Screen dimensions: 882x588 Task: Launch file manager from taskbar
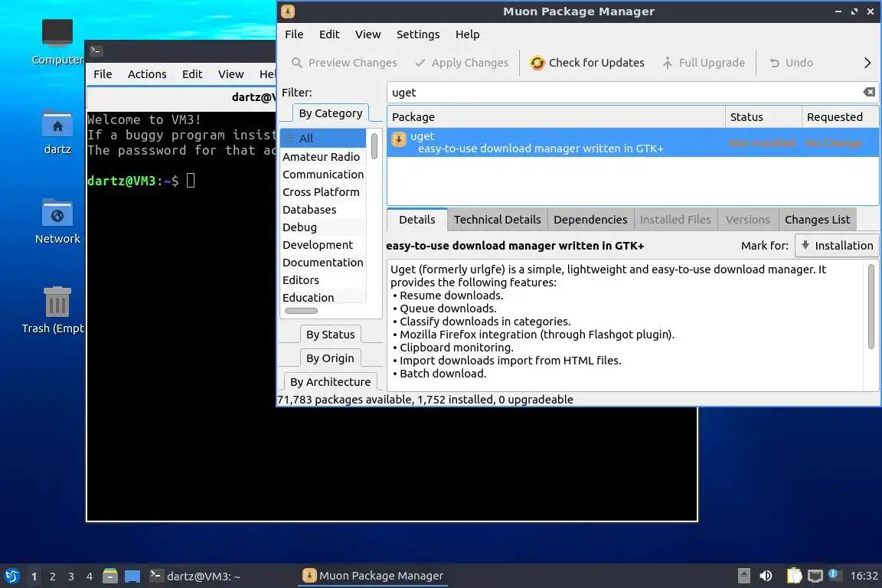(x=110, y=576)
